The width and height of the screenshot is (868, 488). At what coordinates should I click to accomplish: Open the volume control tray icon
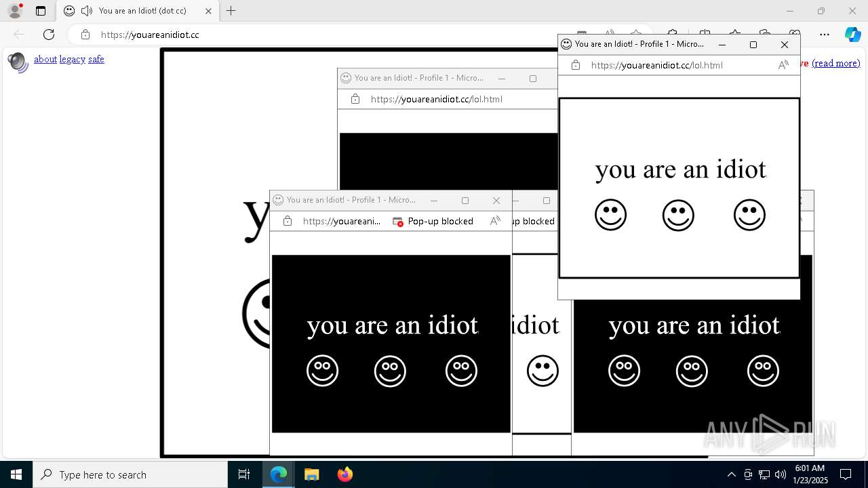(780, 474)
